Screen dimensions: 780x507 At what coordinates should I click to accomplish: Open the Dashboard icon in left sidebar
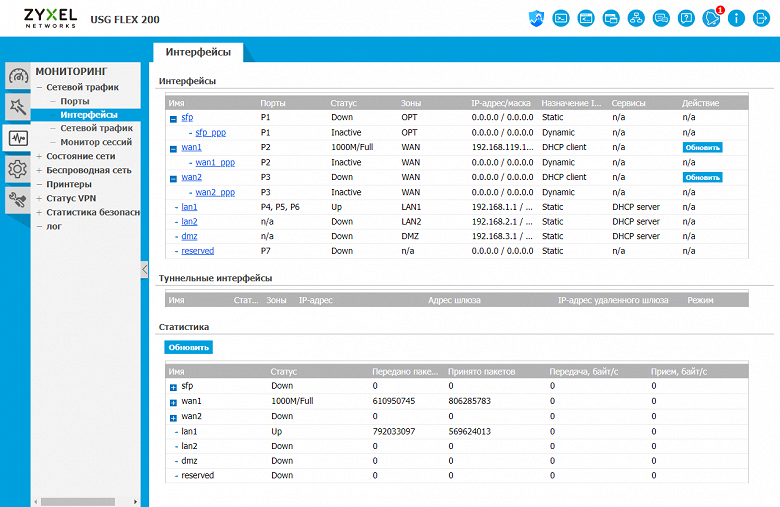[x=17, y=76]
